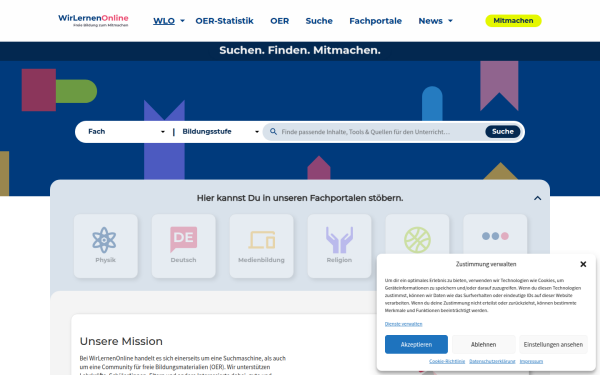Open the WLO menu item

click(x=164, y=21)
